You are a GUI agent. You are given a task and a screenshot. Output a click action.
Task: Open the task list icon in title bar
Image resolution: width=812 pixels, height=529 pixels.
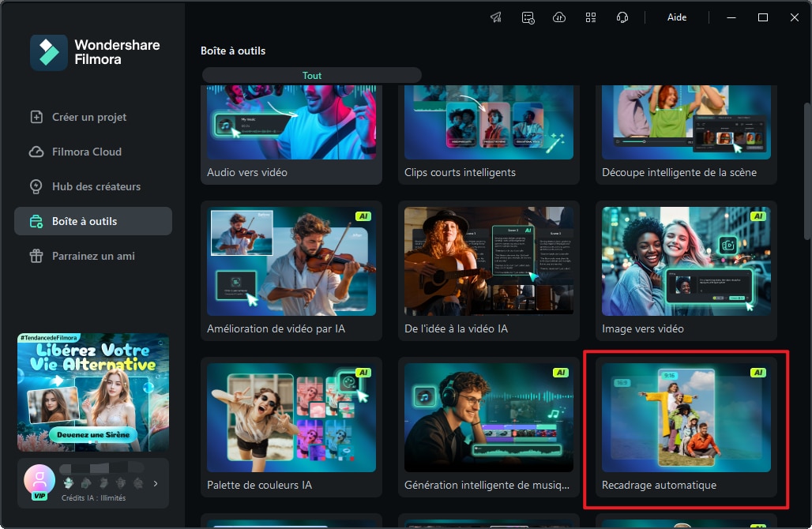[528, 17]
